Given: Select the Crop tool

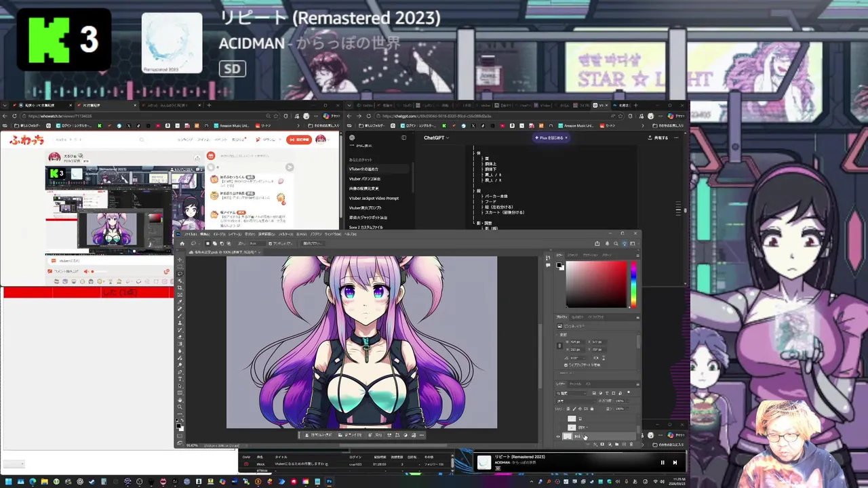Looking at the screenshot, I should pos(180,288).
